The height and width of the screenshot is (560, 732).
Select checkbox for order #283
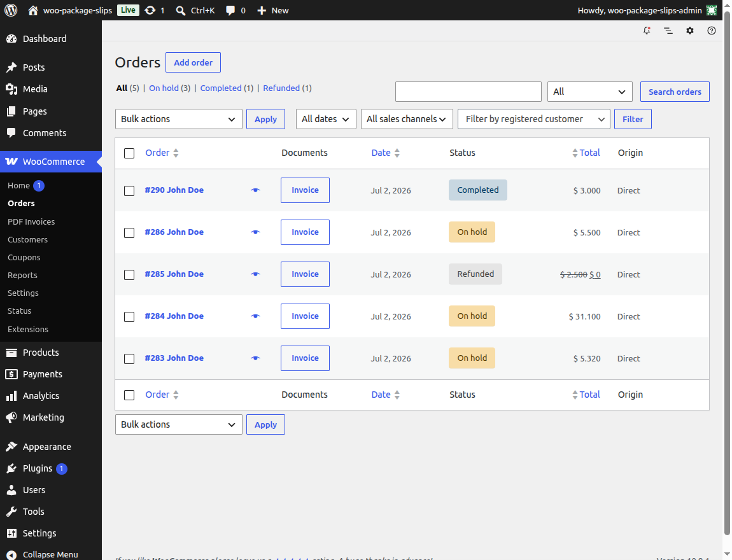[129, 358]
